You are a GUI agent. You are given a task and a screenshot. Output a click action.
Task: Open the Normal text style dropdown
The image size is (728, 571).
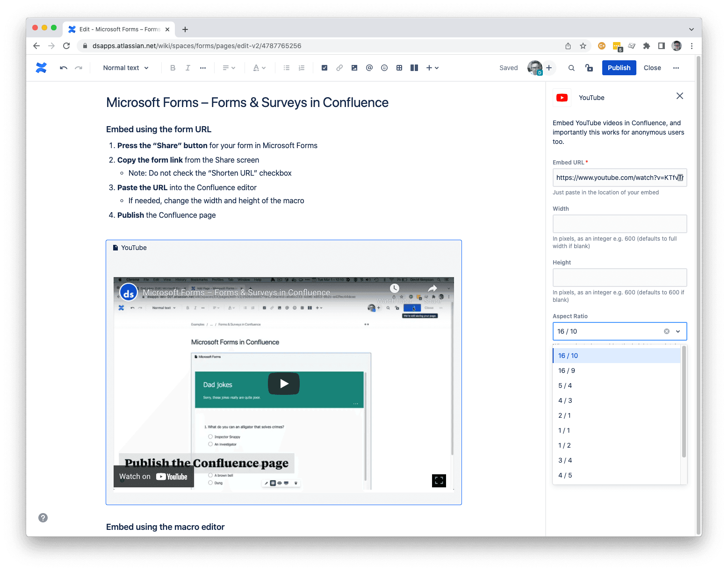tap(126, 68)
